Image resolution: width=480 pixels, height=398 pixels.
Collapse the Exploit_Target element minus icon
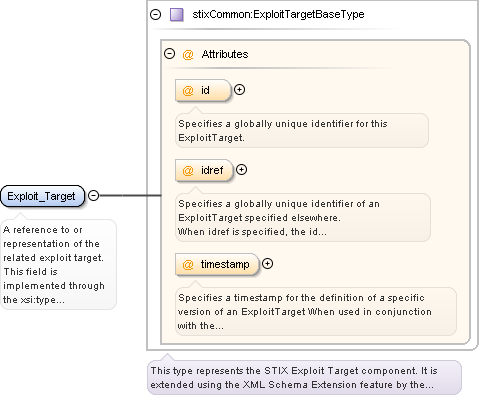pyautogui.click(x=94, y=195)
